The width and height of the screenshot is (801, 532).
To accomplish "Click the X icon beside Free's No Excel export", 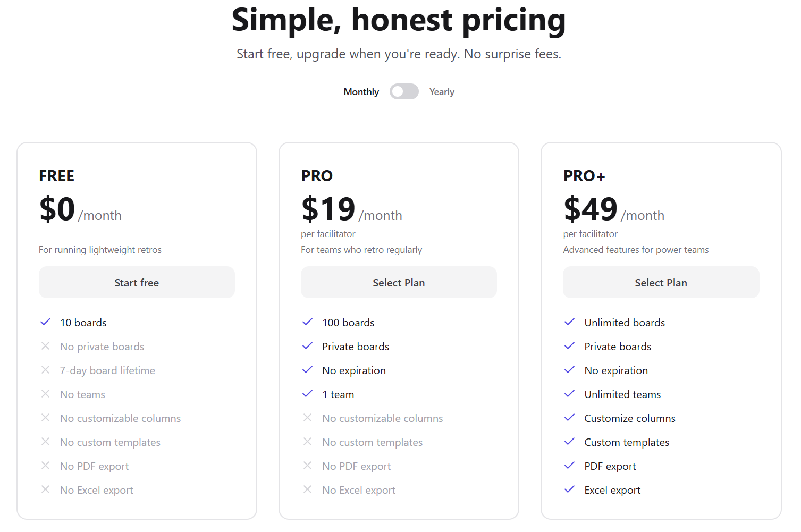I will [x=46, y=489].
